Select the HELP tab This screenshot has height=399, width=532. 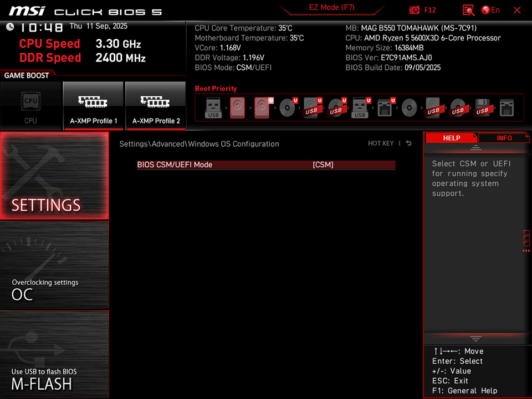452,137
